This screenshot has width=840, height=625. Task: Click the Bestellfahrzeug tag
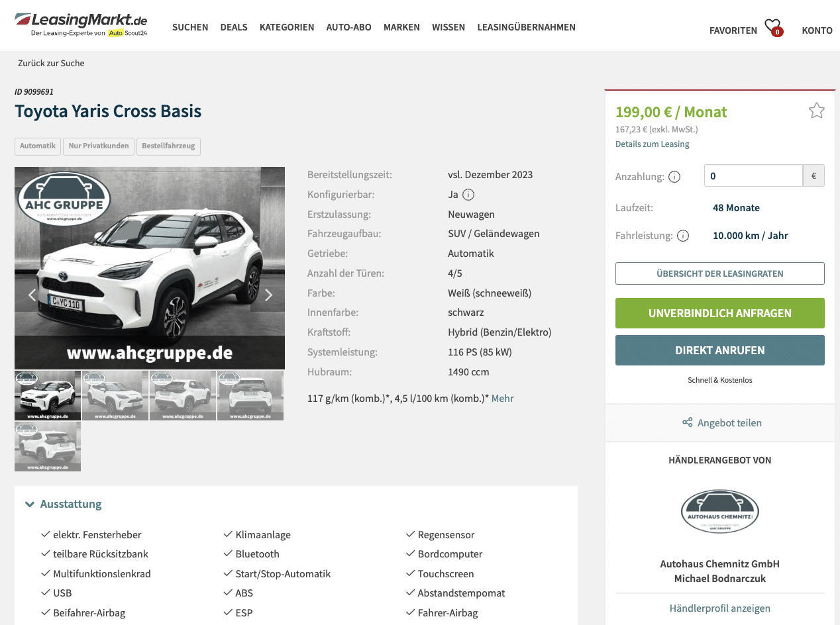pos(168,146)
